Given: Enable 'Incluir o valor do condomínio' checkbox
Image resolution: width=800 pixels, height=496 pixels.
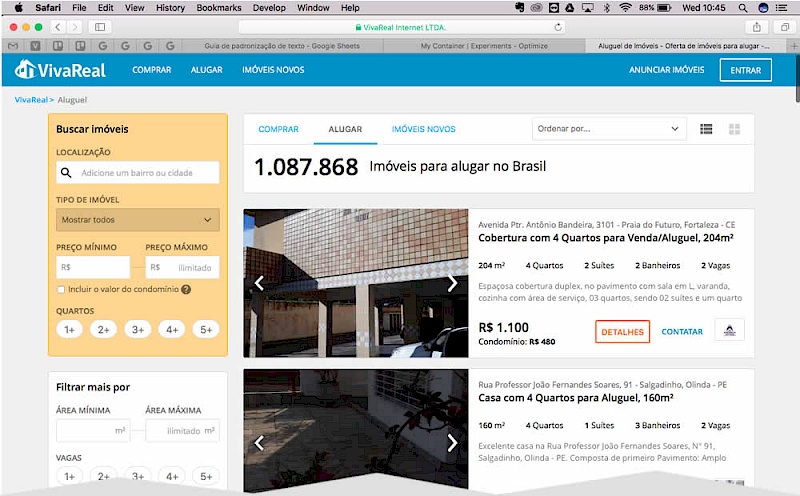Looking at the screenshot, I should (61, 289).
